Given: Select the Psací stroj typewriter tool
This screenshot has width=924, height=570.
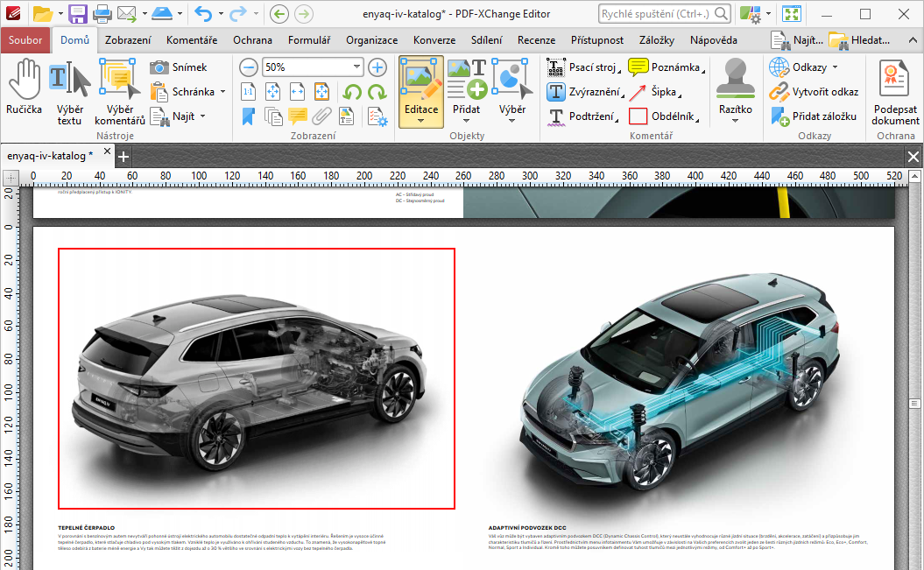Looking at the screenshot, I should coord(582,67).
